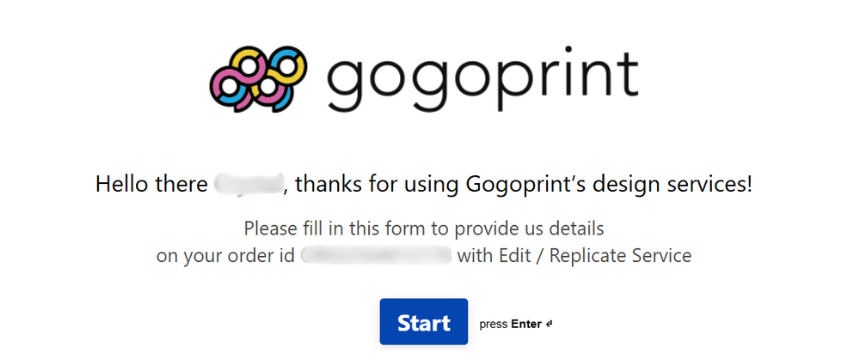Click the Gogoprint colorful rings logo icon

point(258,79)
